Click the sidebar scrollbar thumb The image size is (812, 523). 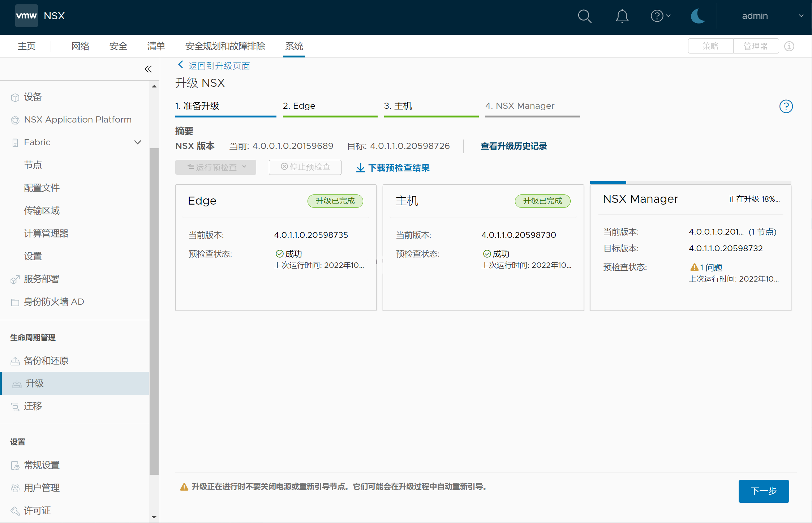[x=154, y=311]
